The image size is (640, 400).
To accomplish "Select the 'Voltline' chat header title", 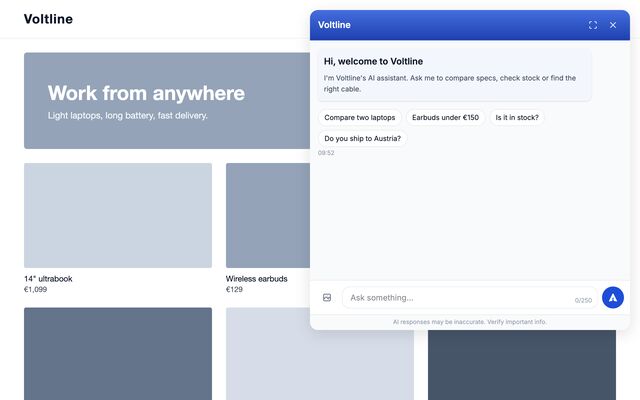I will 334,25.
